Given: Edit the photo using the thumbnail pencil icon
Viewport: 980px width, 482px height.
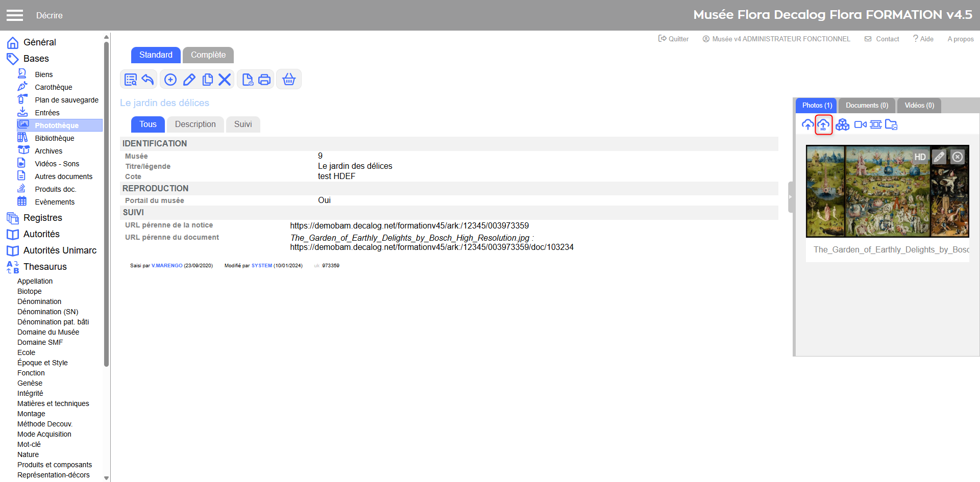Looking at the screenshot, I should coord(939,157).
